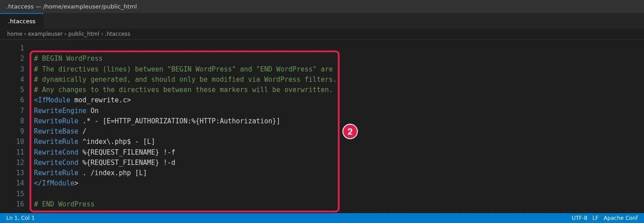Click 'exampleuser' in the breadcrumb path
The image size is (644, 223).
(x=45, y=34)
